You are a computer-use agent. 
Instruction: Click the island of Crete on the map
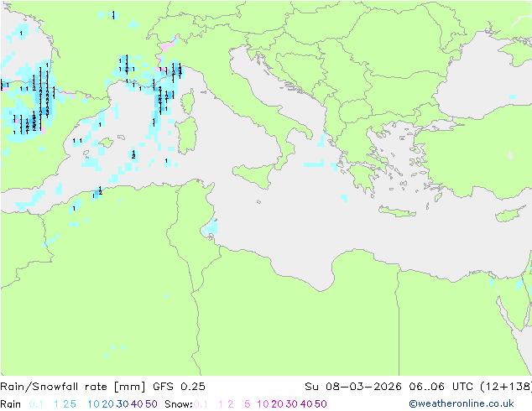pos(397,211)
